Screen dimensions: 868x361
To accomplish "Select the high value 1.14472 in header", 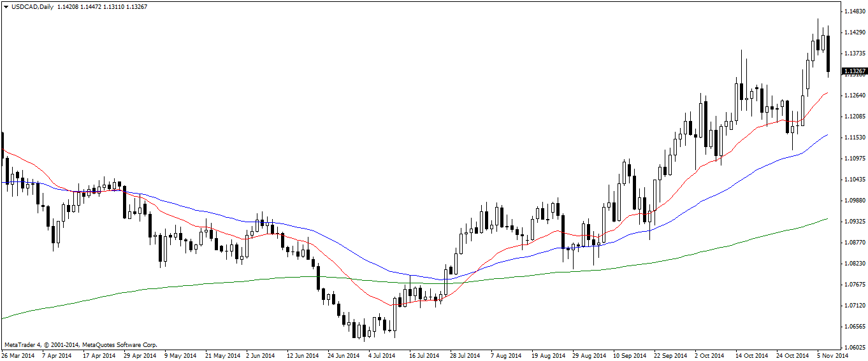I will point(92,6).
